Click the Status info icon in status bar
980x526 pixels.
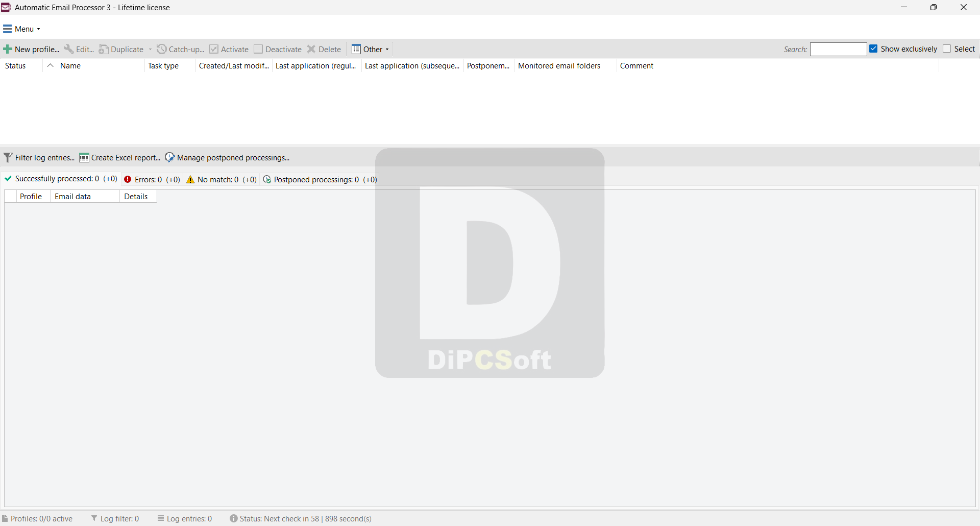coord(234,518)
